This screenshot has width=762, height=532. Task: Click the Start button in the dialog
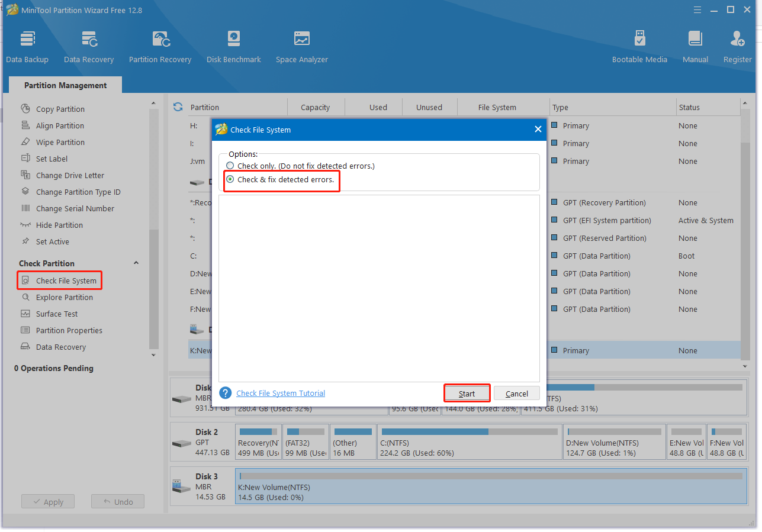[467, 393]
